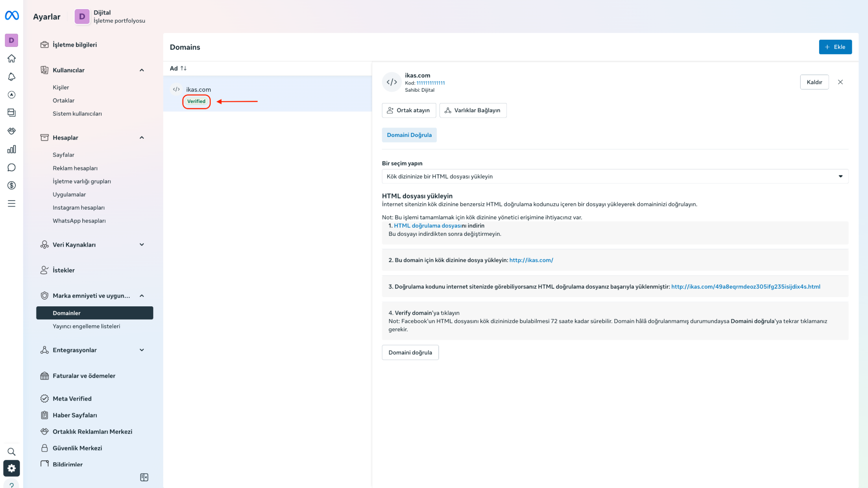Open the ads manager compass icon
Screen dimensions: 868x488
click(x=12, y=95)
